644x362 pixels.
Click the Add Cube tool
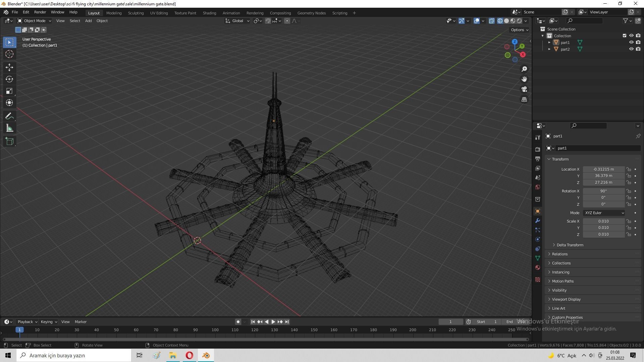pos(9,141)
